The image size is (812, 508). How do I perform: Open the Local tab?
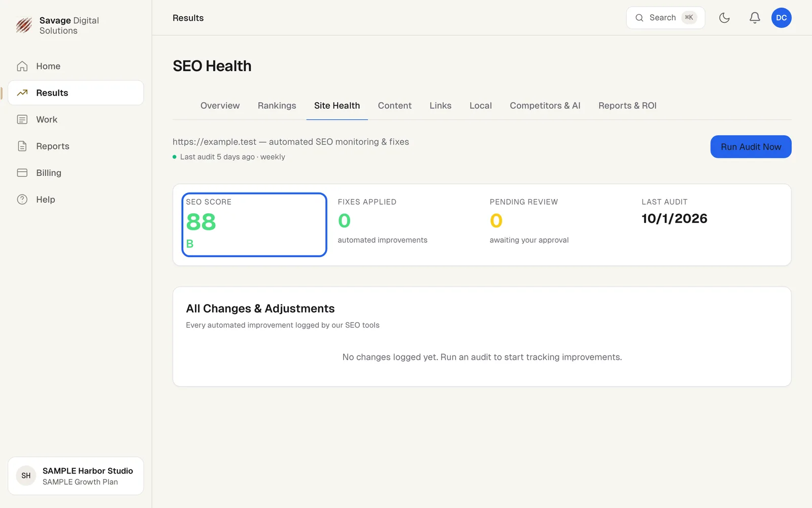(x=481, y=106)
